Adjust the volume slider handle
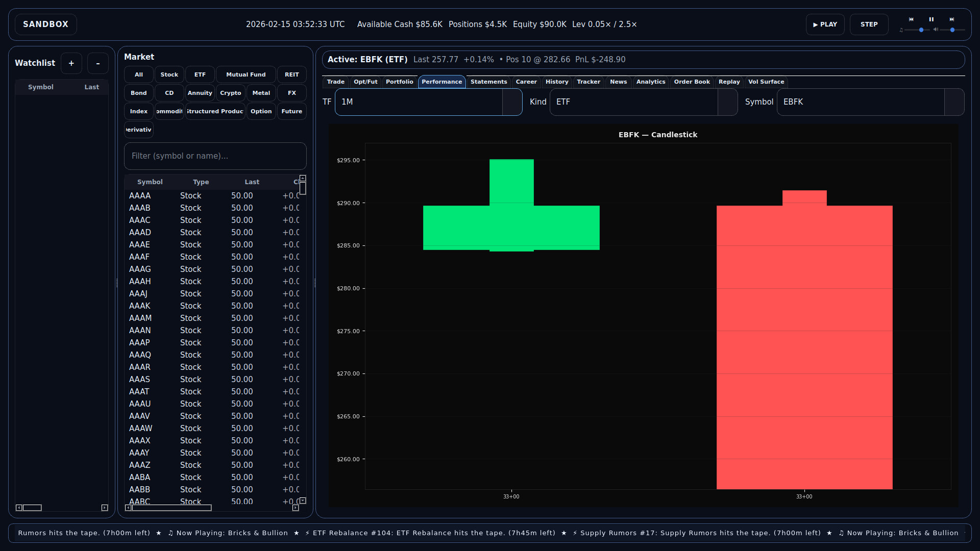The height and width of the screenshot is (551, 980). click(952, 30)
